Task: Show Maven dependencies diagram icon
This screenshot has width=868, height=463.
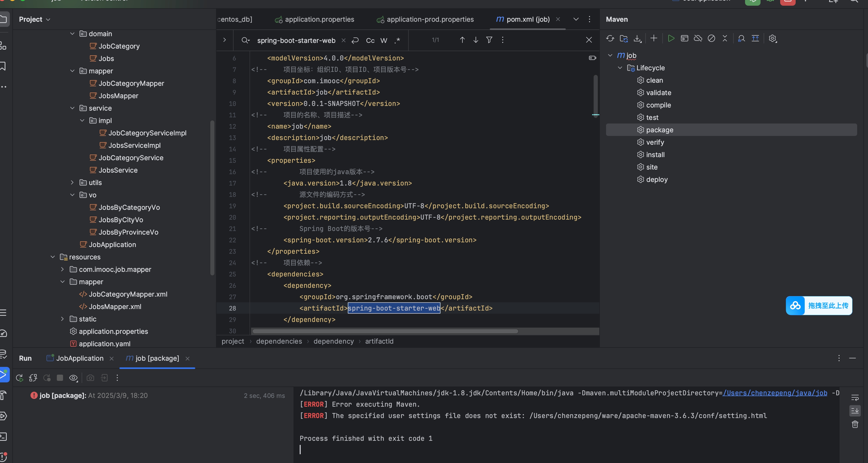Action: coord(741,38)
